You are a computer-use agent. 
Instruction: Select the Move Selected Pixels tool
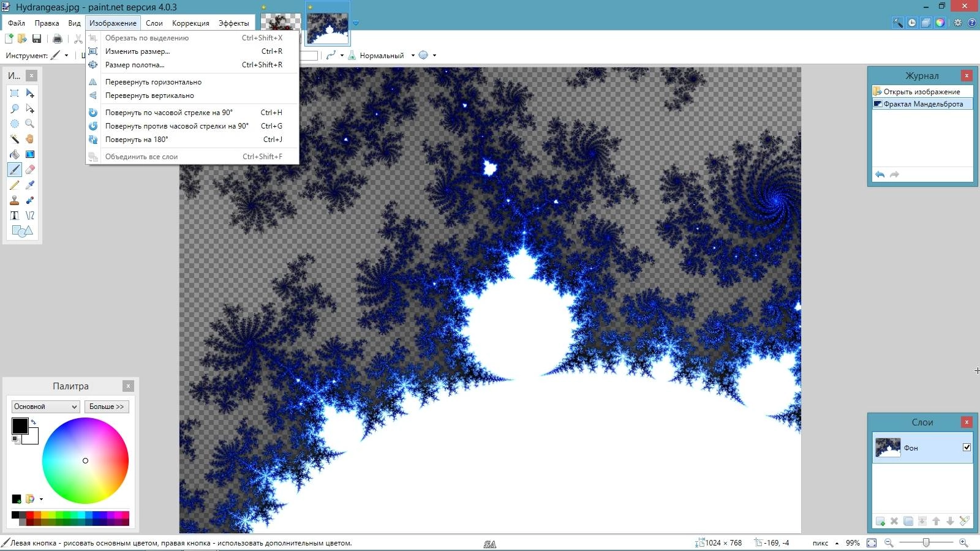(30, 93)
